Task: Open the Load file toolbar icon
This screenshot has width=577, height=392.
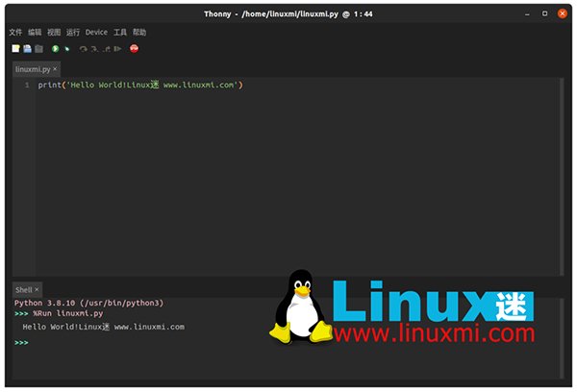Action: click(x=27, y=49)
